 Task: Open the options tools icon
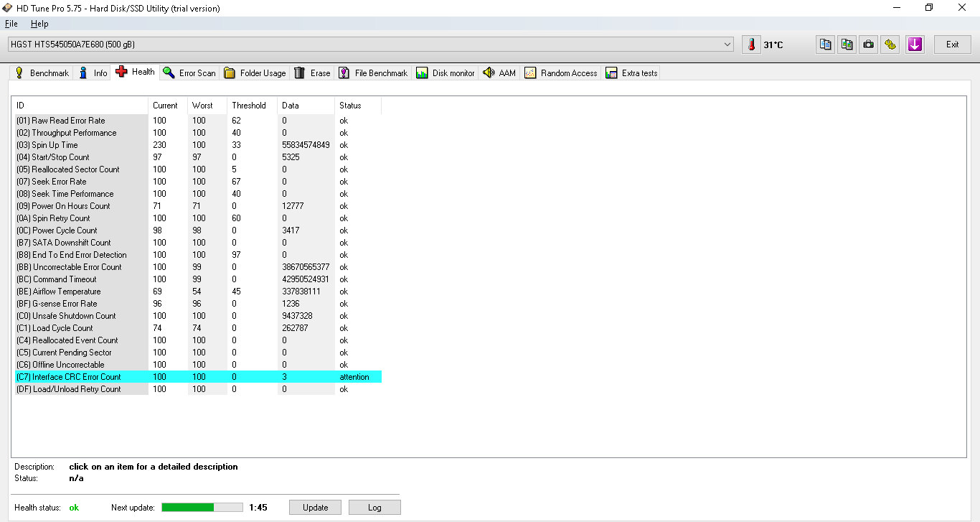[890, 45]
